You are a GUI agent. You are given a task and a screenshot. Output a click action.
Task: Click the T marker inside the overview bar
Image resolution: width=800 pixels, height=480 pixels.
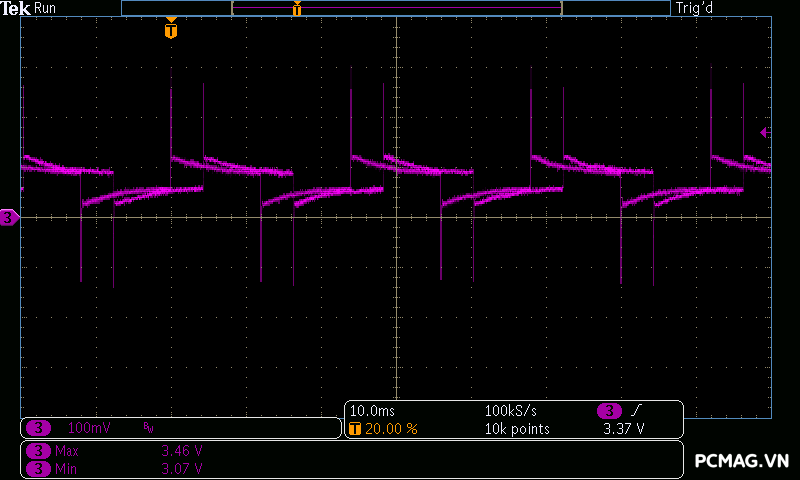pos(297,9)
